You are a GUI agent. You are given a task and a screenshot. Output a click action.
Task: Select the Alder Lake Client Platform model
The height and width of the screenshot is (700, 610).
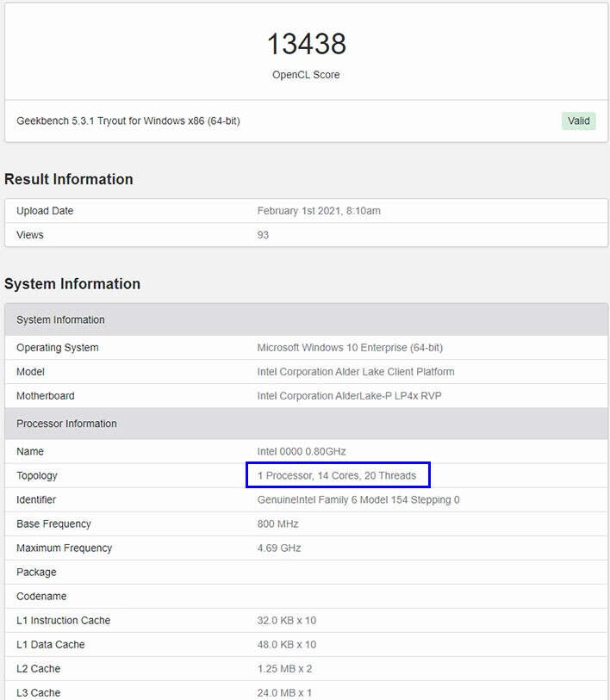pos(356,372)
